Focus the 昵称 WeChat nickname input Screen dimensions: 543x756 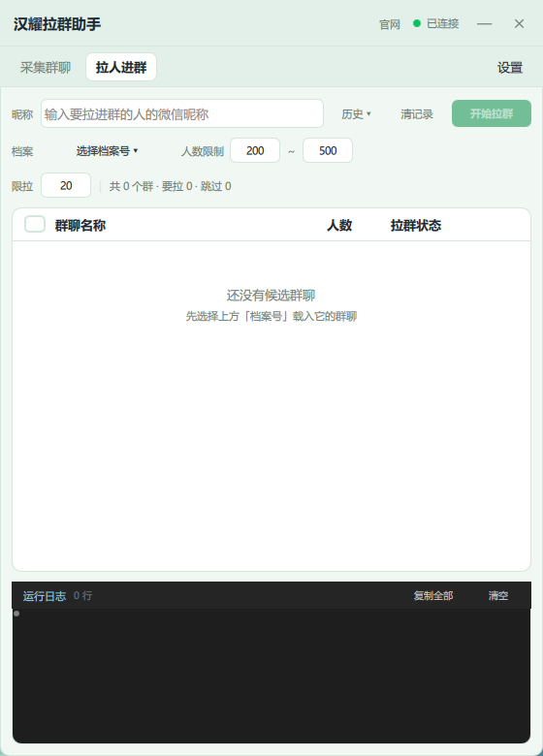coord(182,113)
